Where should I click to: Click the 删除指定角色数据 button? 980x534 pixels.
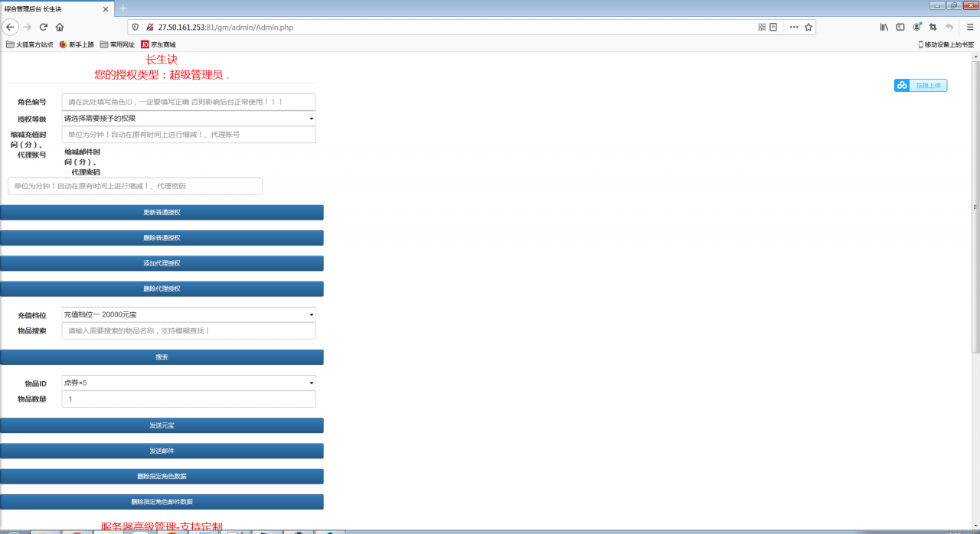point(162,476)
